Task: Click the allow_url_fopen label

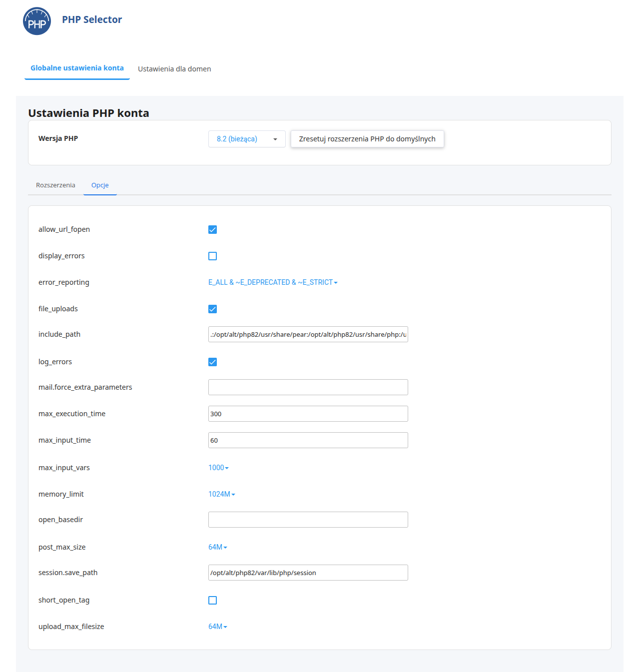Action: click(64, 229)
